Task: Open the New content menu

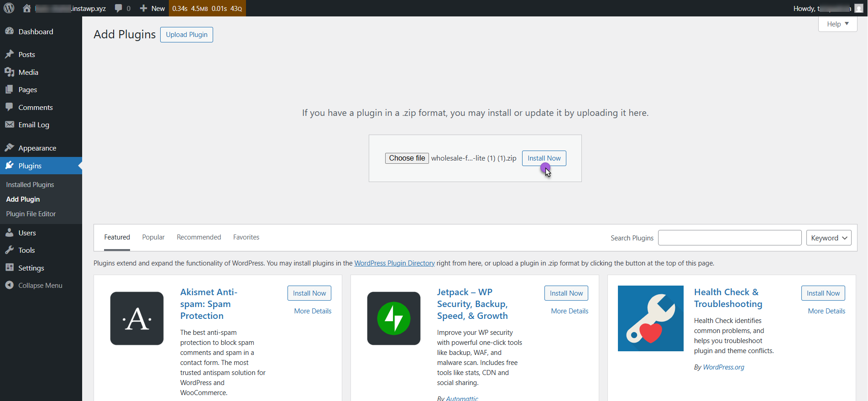Action: click(x=152, y=8)
